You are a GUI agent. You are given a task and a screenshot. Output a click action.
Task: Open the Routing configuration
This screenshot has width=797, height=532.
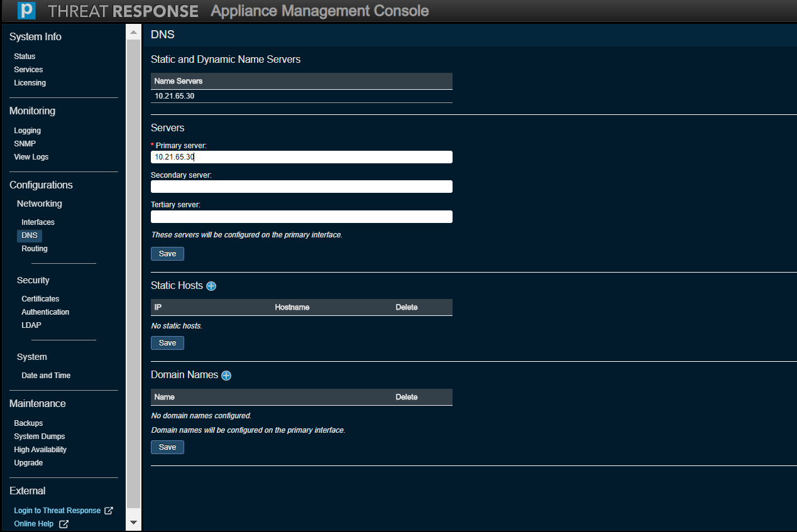pyautogui.click(x=35, y=249)
